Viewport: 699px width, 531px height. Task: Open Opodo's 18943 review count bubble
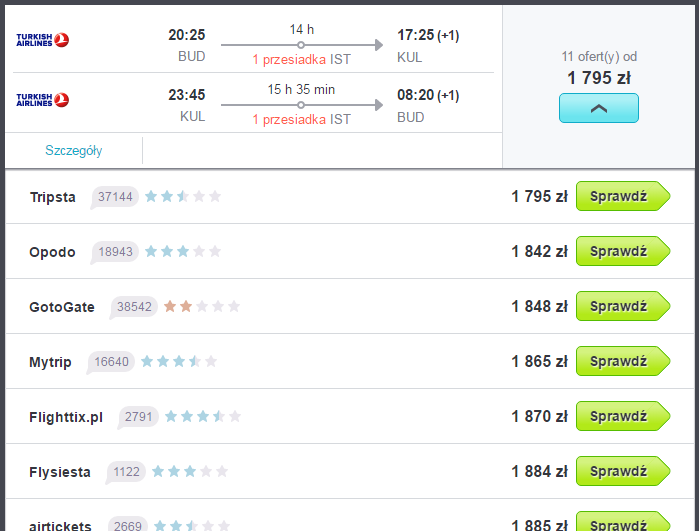(115, 252)
